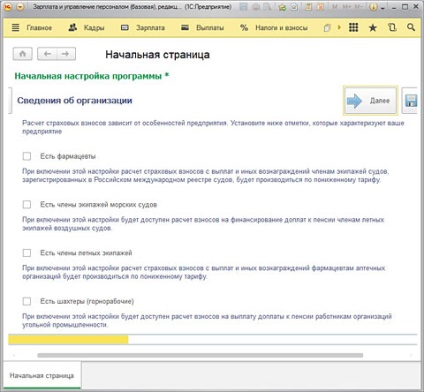Image resolution: width=424 pixels, height=392 pixels.
Task: Click the M- memory button
Action: coord(359,7)
